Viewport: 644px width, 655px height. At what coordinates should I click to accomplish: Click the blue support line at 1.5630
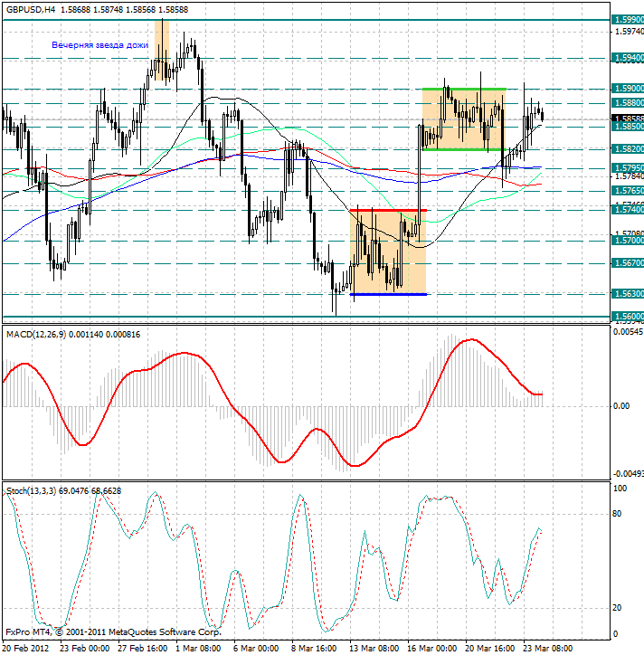pyautogui.click(x=388, y=295)
